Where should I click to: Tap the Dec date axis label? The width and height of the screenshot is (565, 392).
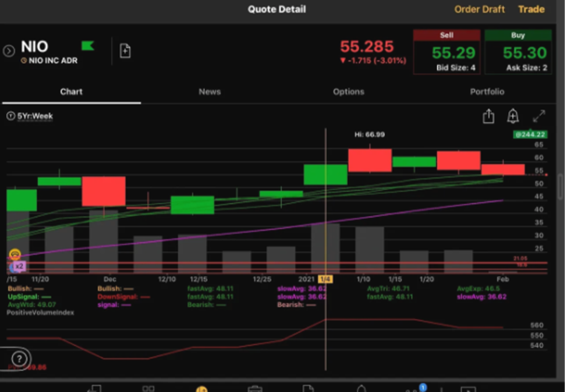pyautogui.click(x=110, y=279)
